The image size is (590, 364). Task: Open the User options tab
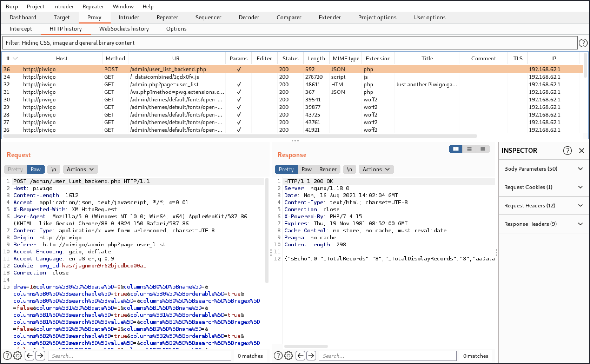(430, 17)
